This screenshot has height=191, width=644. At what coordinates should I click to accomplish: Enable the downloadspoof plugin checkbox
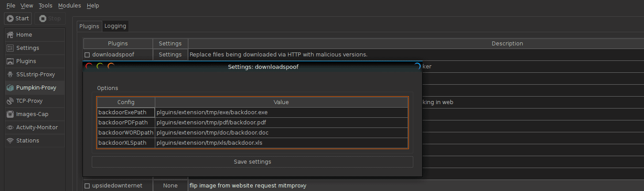(87, 55)
